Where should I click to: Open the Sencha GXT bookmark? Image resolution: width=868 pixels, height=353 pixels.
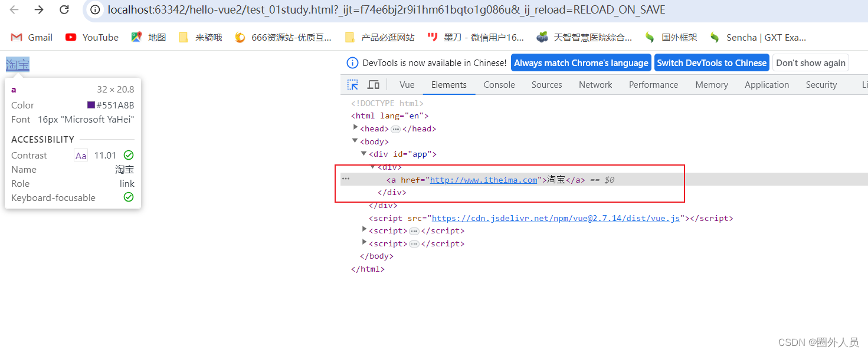point(758,37)
